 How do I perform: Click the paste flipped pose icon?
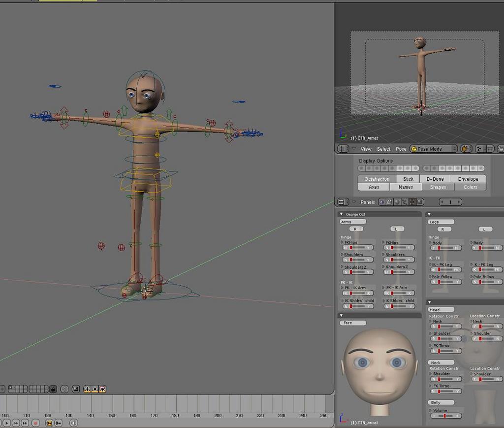pos(102,389)
